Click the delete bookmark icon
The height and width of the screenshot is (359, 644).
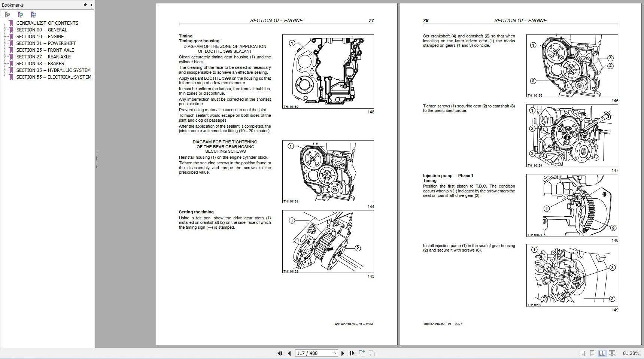click(x=7, y=15)
